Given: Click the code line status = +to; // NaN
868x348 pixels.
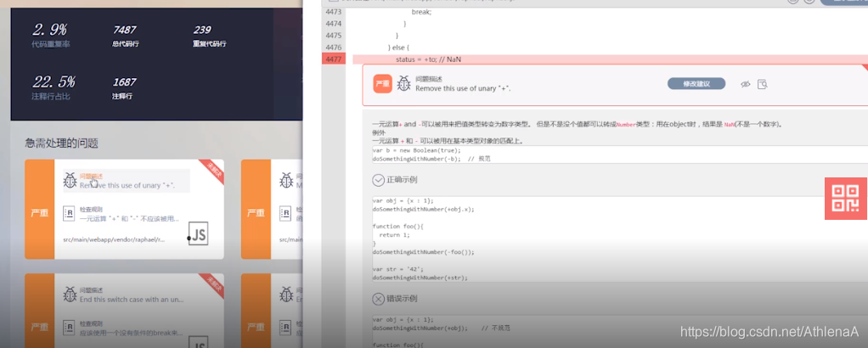Looking at the screenshot, I should coord(428,59).
